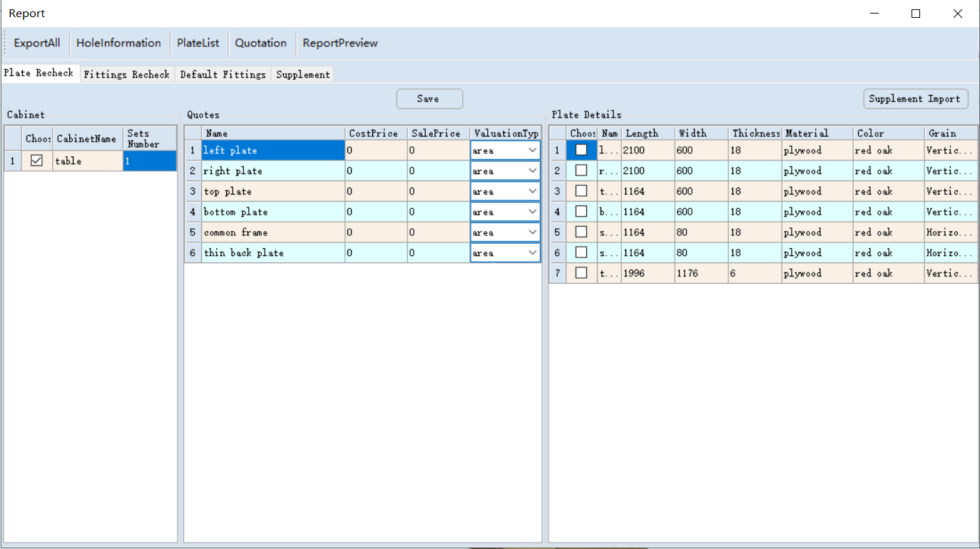Check plate details row 3 checkbox
This screenshot has width=980, height=549.
coord(582,191)
